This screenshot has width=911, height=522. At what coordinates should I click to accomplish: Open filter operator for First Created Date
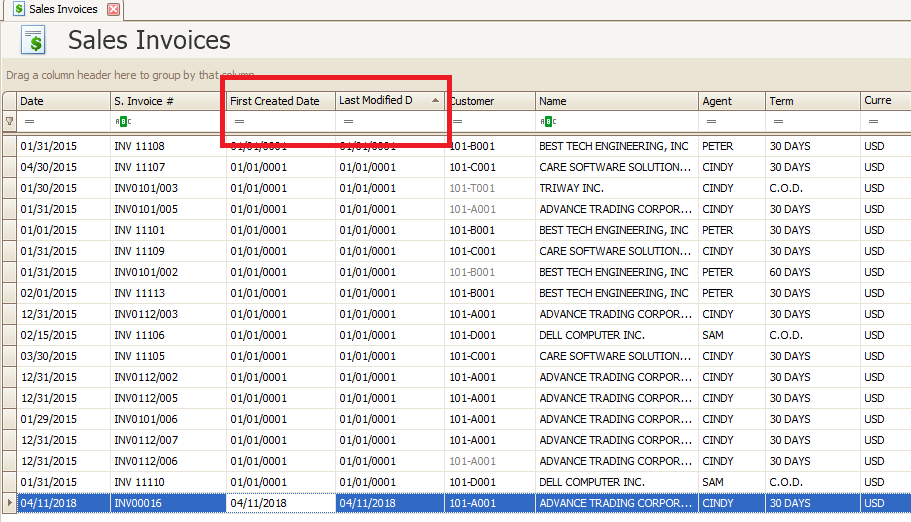coord(239,121)
